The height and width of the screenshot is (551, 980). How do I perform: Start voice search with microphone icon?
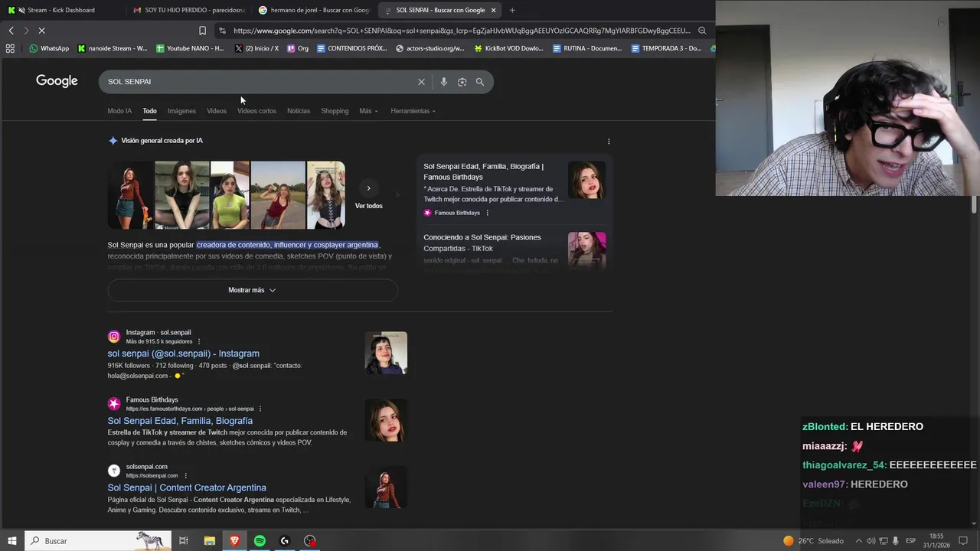click(x=443, y=82)
